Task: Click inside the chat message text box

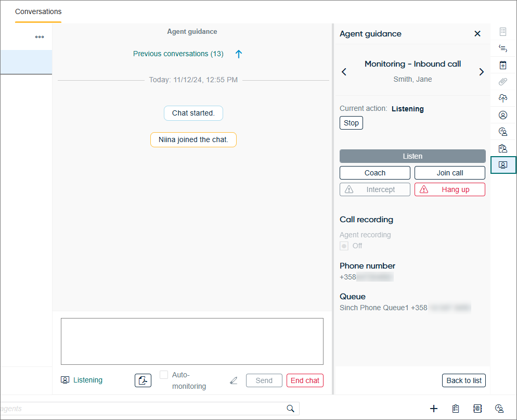Action: click(192, 341)
